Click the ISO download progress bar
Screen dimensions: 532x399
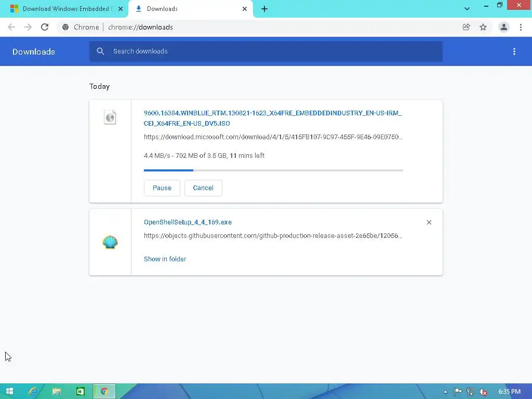click(x=273, y=170)
